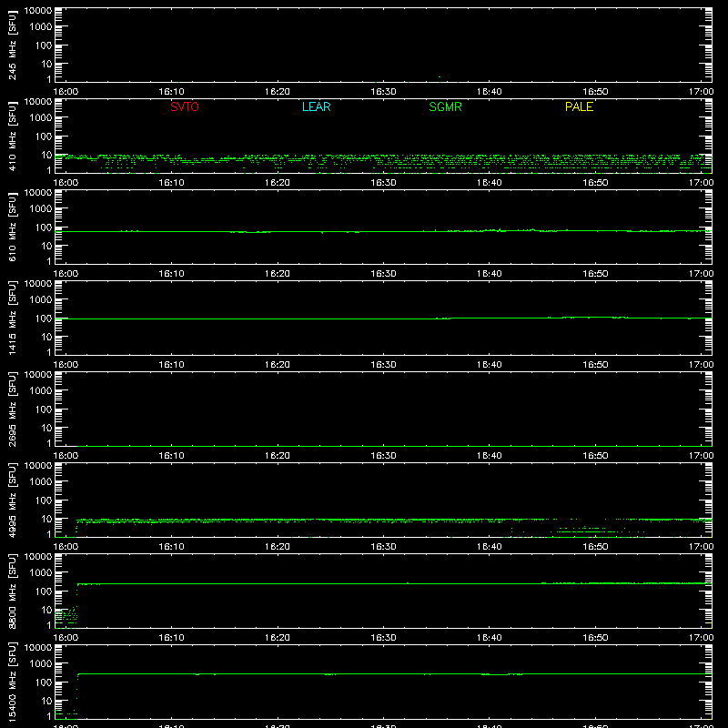The image size is (728, 728).
Task: Click the cyan LEAR station label
Action: [x=316, y=106]
